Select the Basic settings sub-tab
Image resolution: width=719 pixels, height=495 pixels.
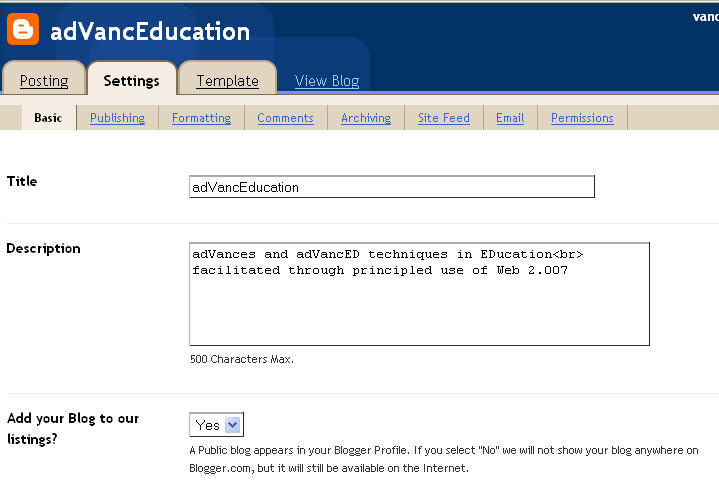tap(48, 118)
